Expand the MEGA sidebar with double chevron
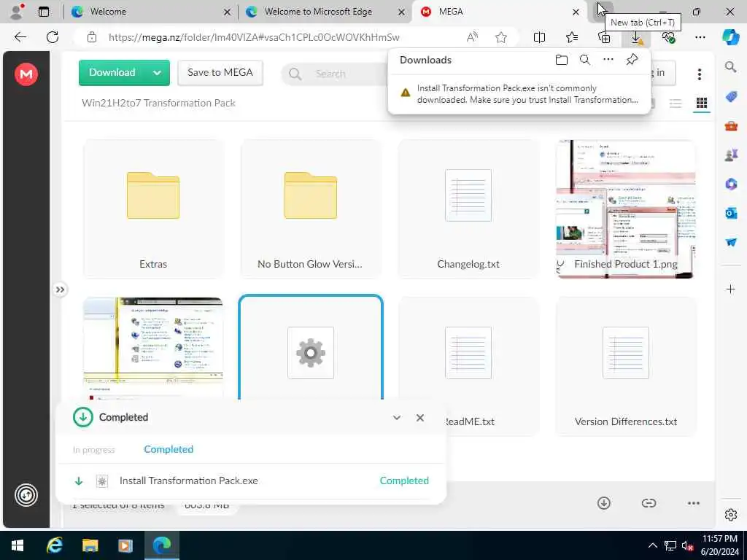The height and width of the screenshot is (560, 747). [x=60, y=289]
